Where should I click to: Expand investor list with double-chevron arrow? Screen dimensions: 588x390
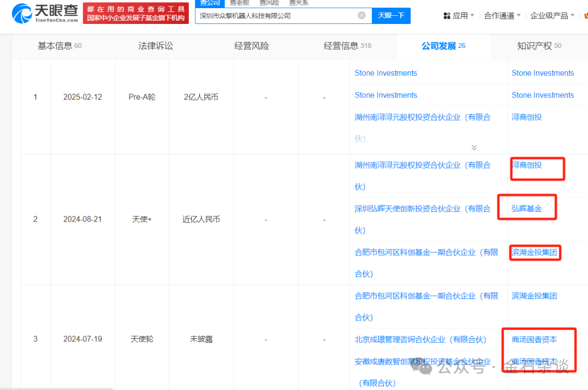[x=474, y=148]
